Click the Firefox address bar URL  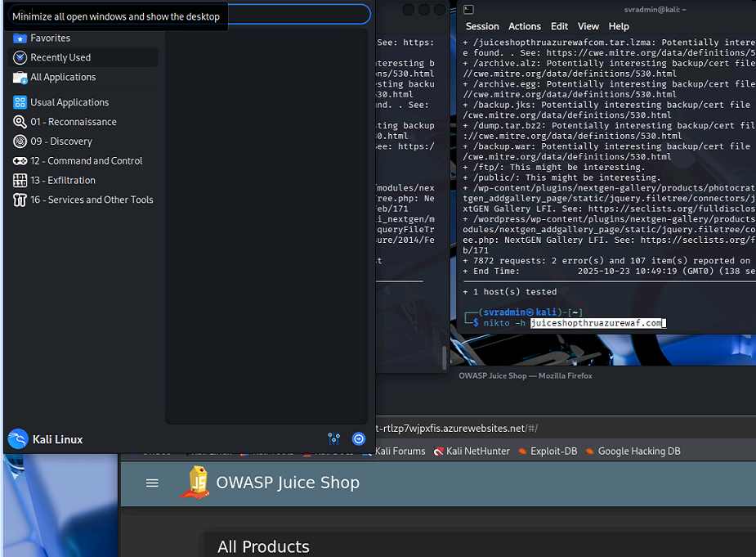pos(457,429)
